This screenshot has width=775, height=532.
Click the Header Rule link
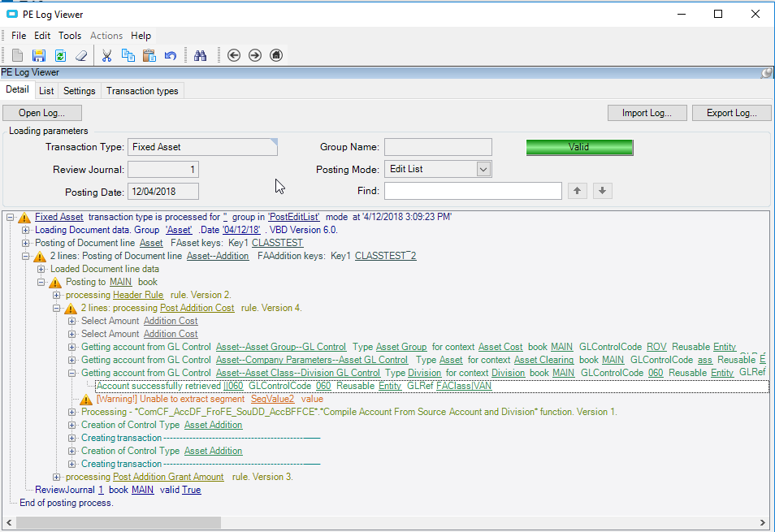138,295
